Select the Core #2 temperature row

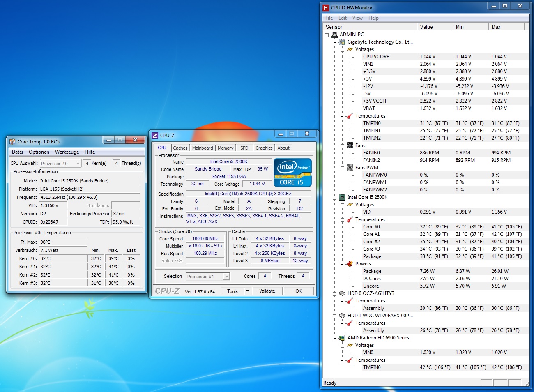pos(426,242)
